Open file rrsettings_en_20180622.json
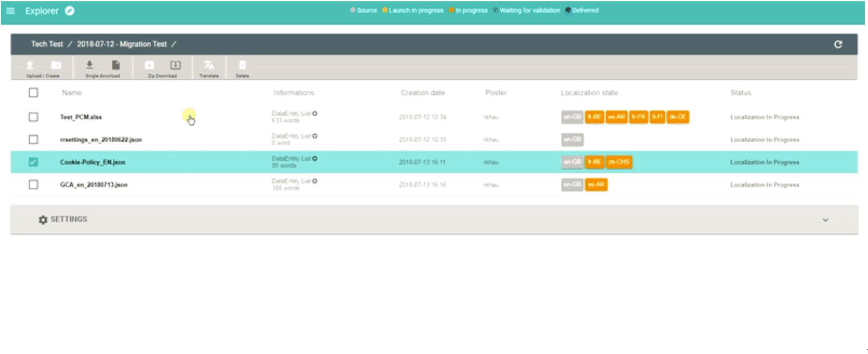The image size is (868, 354). click(x=101, y=139)
